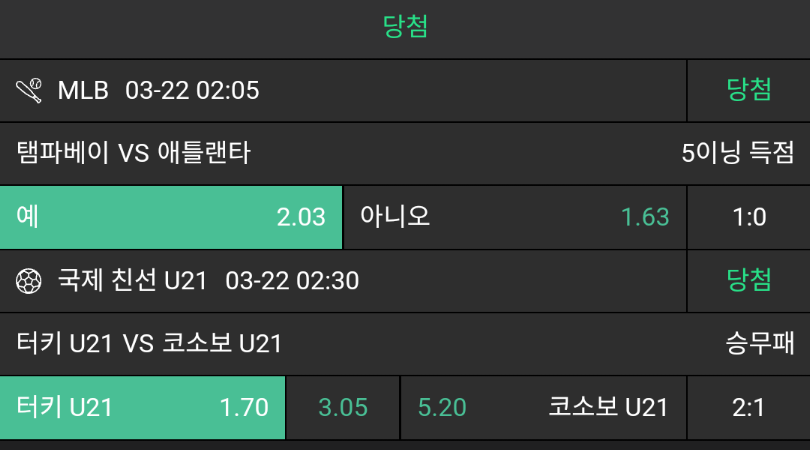Click the 2:1 score result cell

pyautogui.click(x=749, y=407)
